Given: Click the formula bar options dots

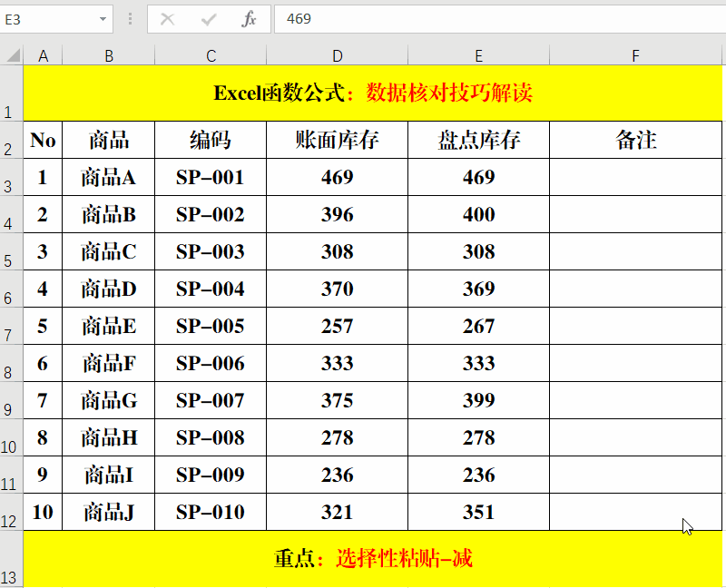Looking at the screenshot, I should (130, 19).
